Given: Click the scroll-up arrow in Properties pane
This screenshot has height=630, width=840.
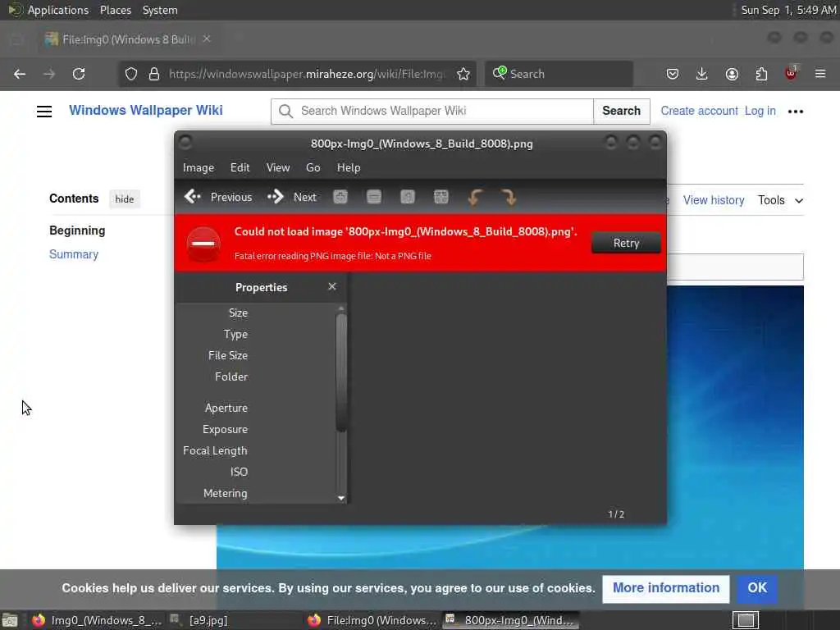Looking at the screenshot, I should pyautogui.click(x=341, y=308).
